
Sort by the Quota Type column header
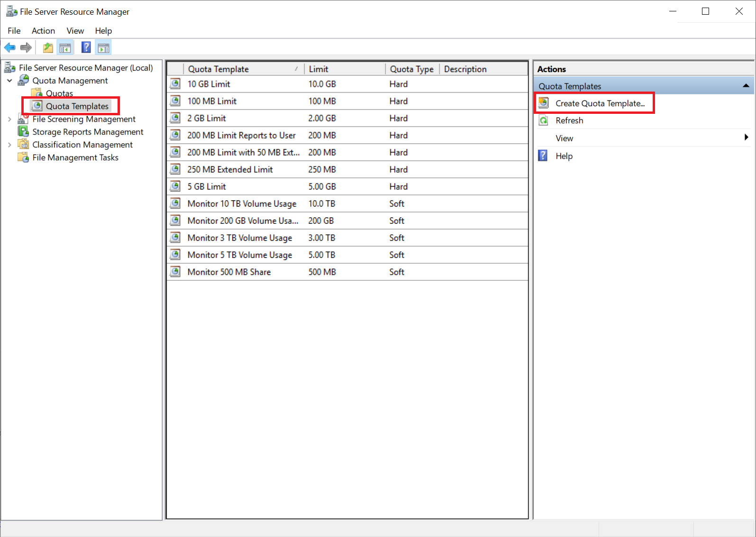tap(412, 69)
